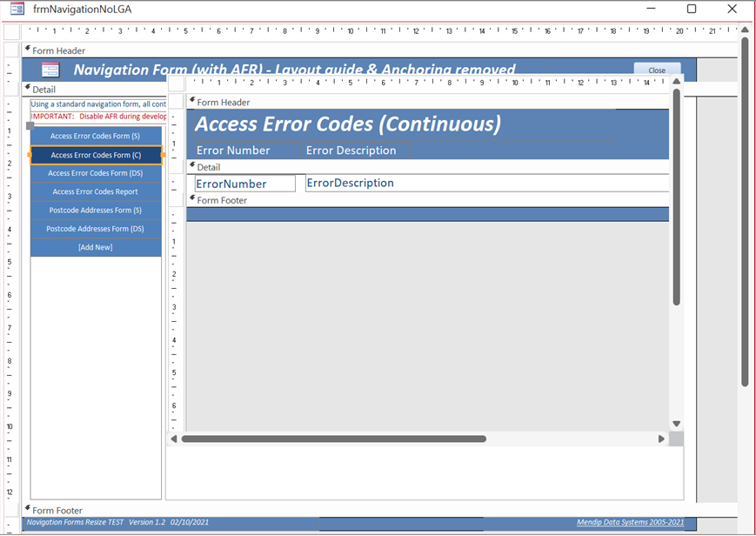Select the subform's Form Header section bar
This screenshot has width=756, height=536.
coord(428,102)
